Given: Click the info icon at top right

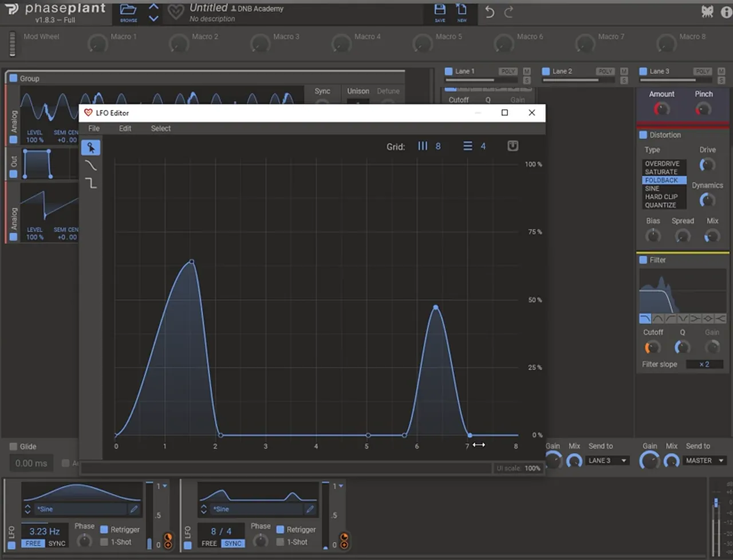Looking at the screenshot, I should point(726,12).
